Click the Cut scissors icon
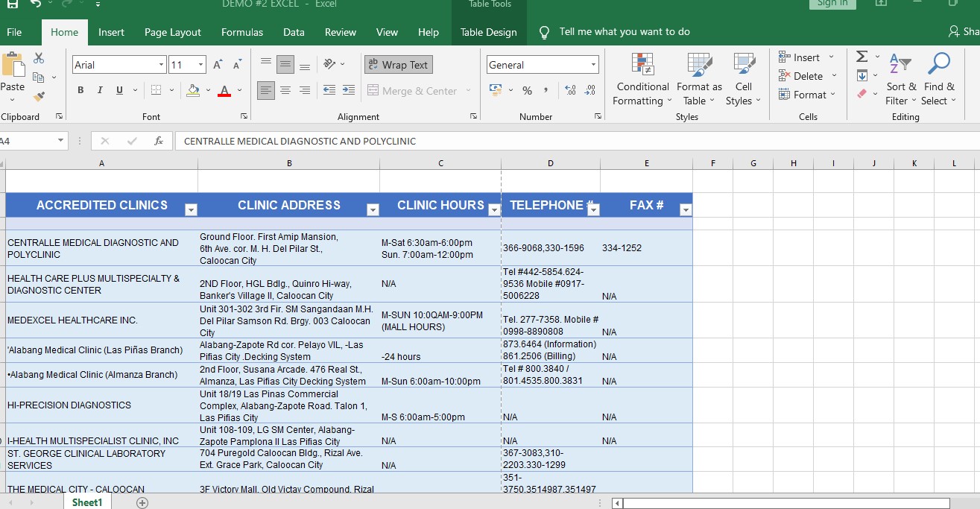Image resolution: width=980 pixels, height=509 pixels. pyautogui.click(x=39, y=58)
